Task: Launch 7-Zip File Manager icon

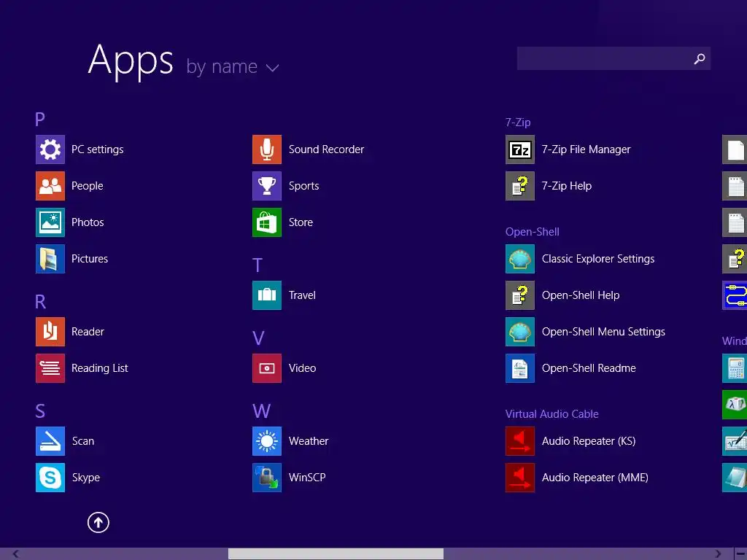Action: click(519, 149)
